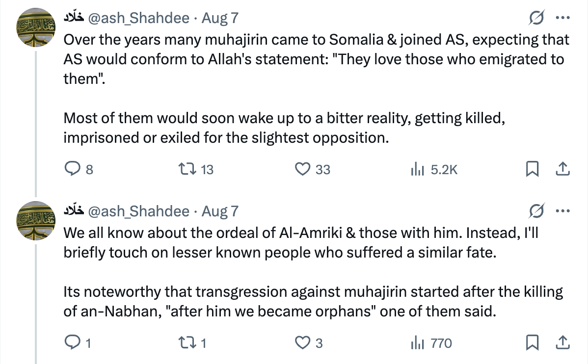Share the first tweet

tap(562, 169)
